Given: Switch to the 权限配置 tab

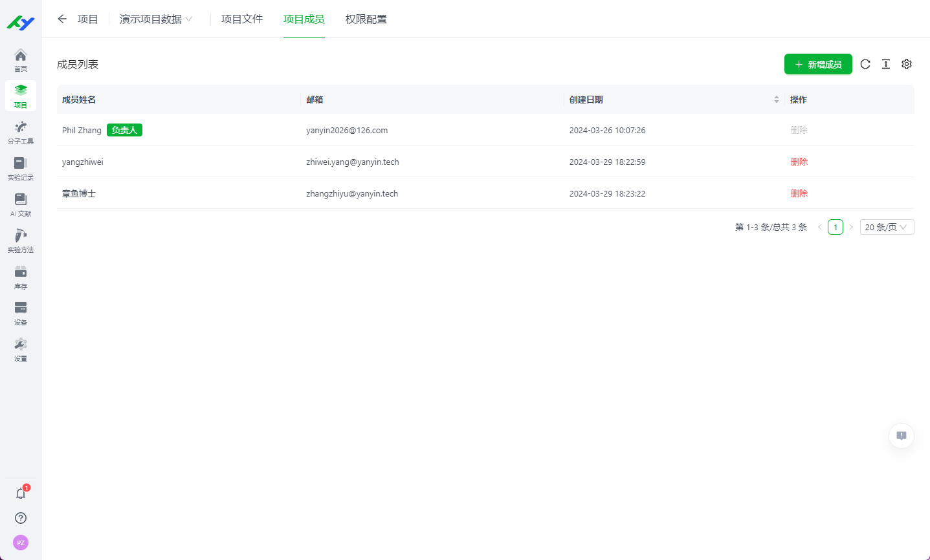Looking at the screenshot, I should coord(366,19).
